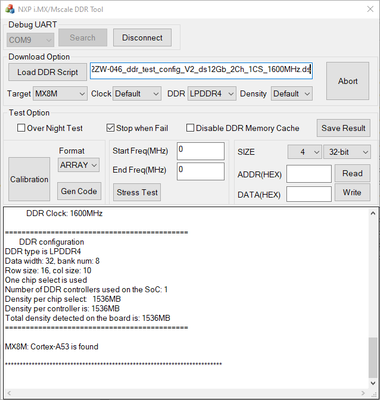Click the horizontal scroll left arrow
This screenshot has height=400, width=380.
point(9,393)
